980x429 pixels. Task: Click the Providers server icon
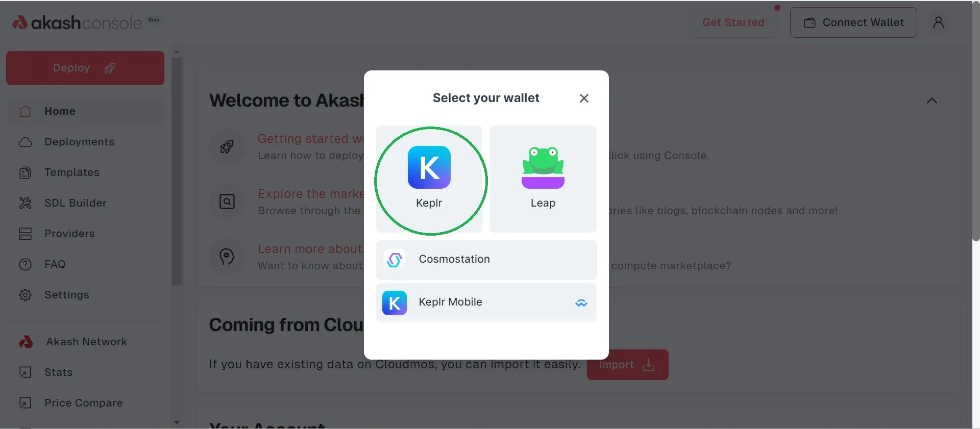(25, 234)
